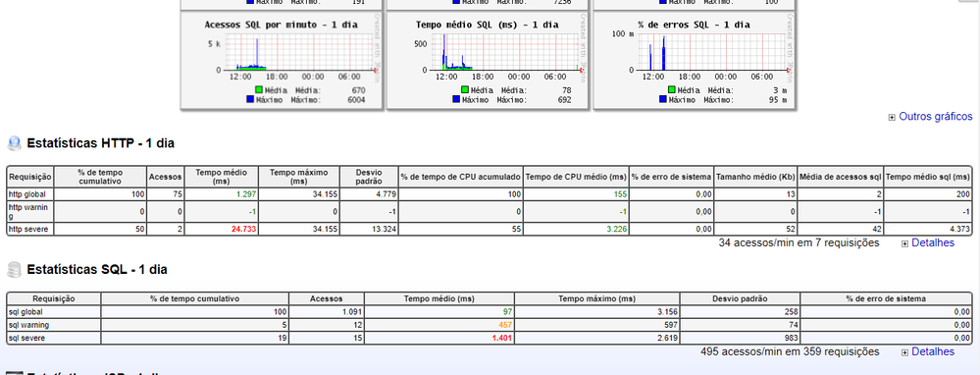Select the 'sql global' row label
Viewport: 980px width, 375px height.
25,311
